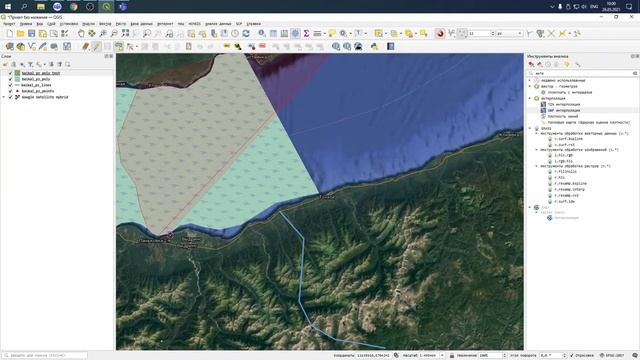Click the blue book plugin icon
Viewport: 640px width, 360px height.
click(391, 47)
